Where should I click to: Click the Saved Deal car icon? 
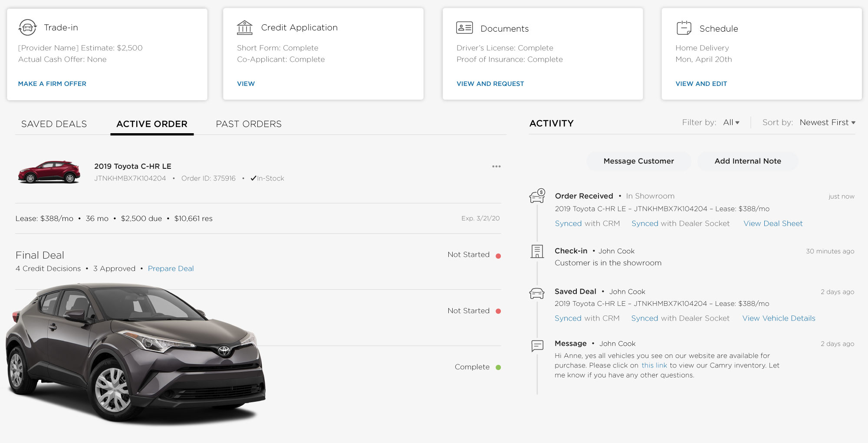(537, 294)
